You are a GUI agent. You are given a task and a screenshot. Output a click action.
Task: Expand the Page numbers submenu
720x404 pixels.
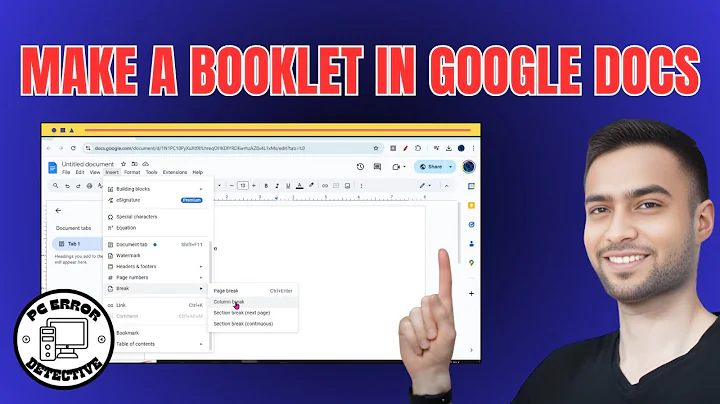[x=201, y=277]
